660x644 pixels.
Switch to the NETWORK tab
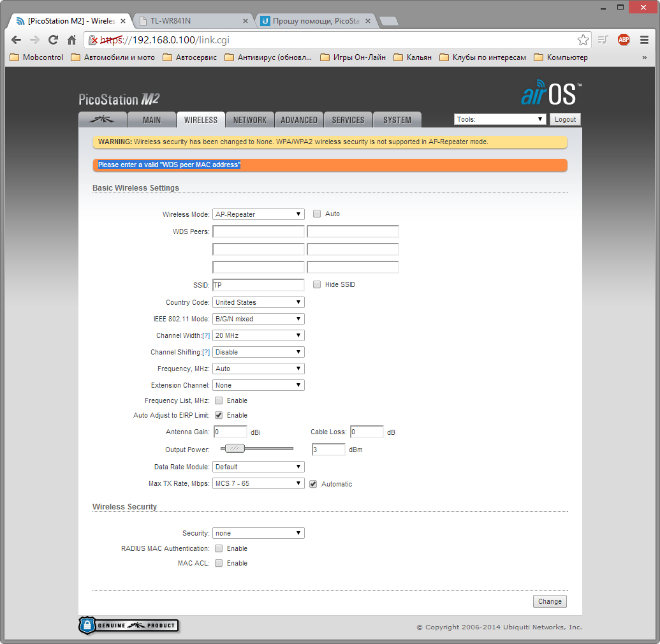[250, 119]
